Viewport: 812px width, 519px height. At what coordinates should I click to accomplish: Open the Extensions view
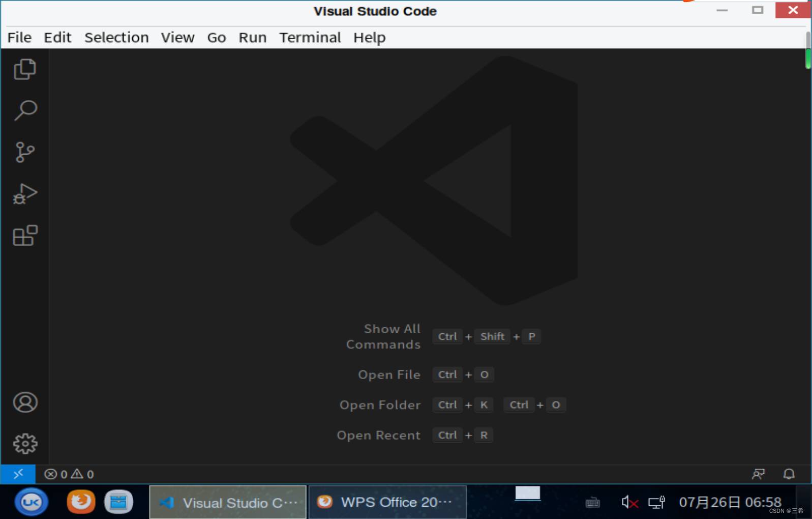click(x=25, y=236)
